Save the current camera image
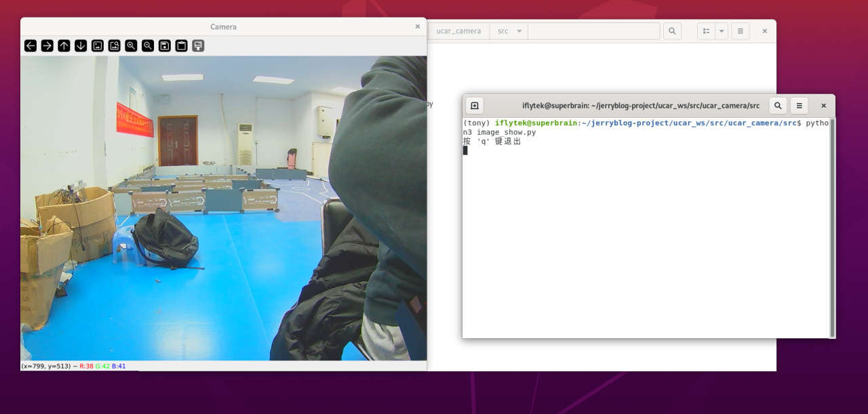Screen dimensions: 868x414 click(x=165, y=46)
